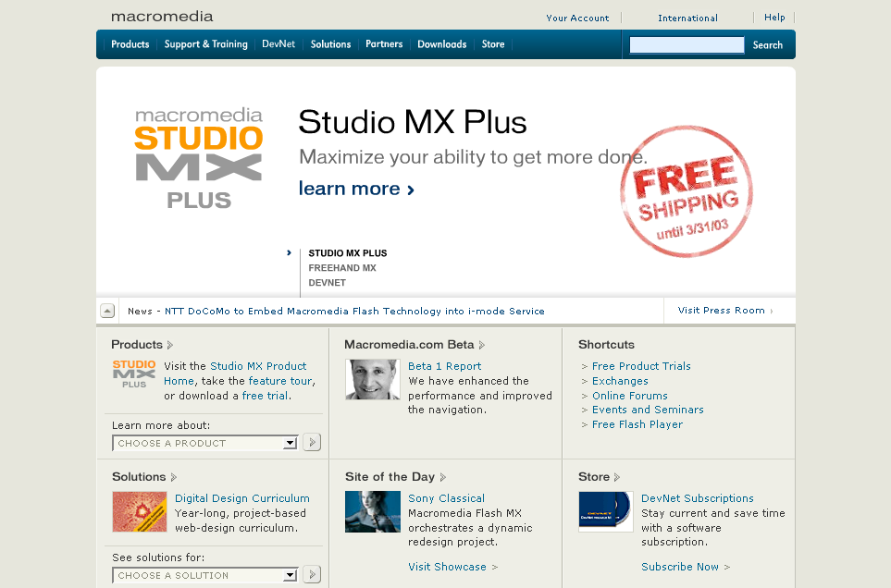Open the feature tour link
Screen dimensions: 891x588
280,381
